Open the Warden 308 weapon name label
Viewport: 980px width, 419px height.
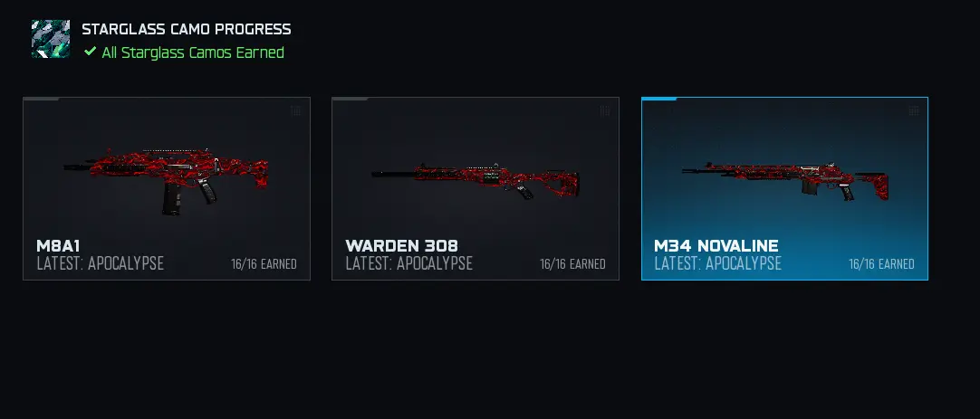click(402, 245)
